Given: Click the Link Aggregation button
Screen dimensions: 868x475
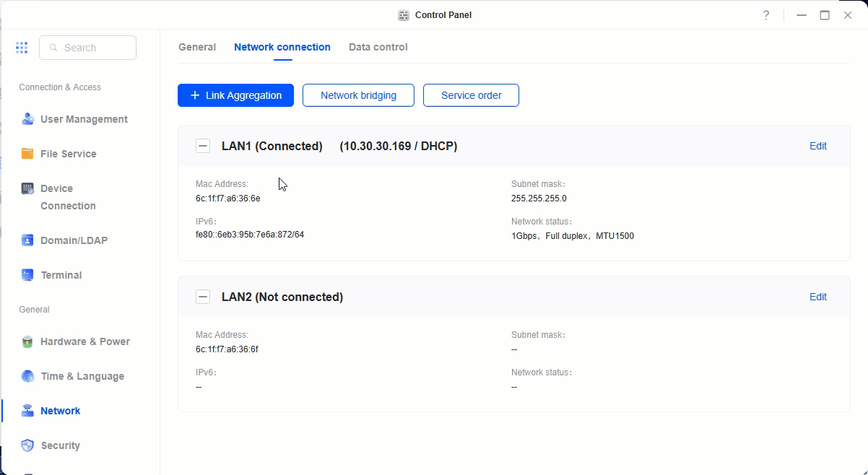Looking at the screenshot, I should (x=235, y=95).
